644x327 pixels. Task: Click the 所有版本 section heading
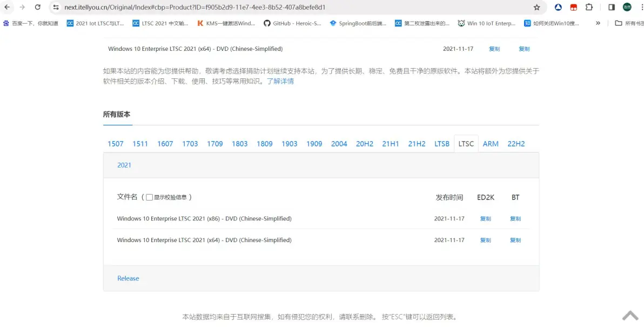pos(117,114)
